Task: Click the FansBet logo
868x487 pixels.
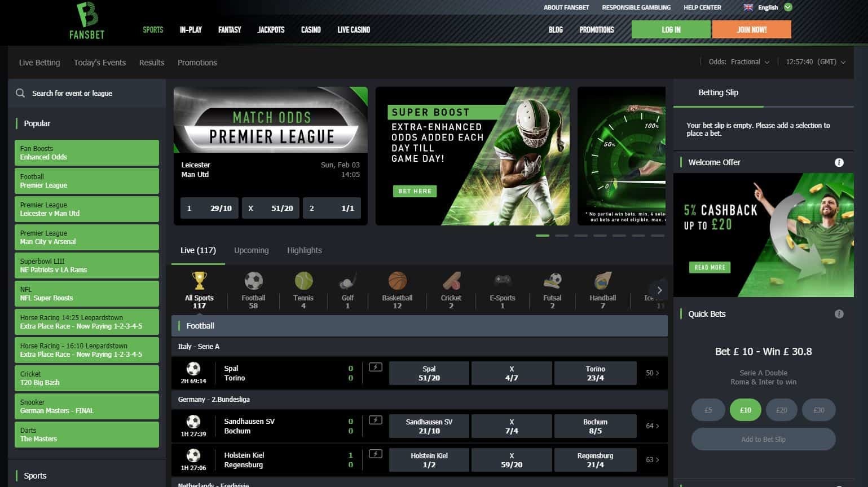Action: pos(87,20)
